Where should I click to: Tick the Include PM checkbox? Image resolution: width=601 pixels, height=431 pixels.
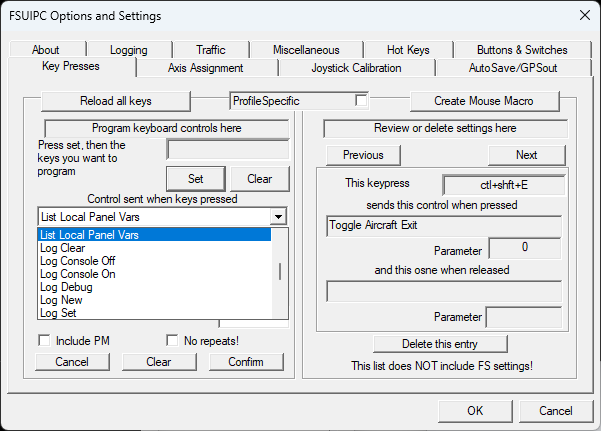pos(44,341)
